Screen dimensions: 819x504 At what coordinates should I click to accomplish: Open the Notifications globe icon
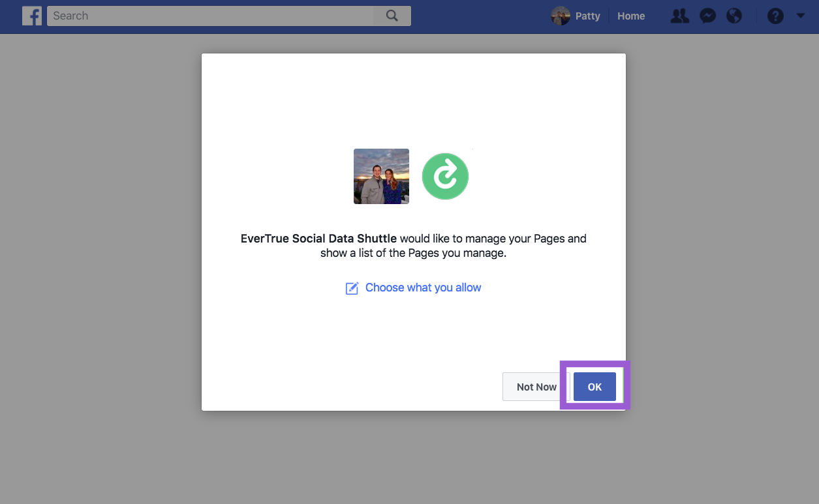click(x=734, y=16)
